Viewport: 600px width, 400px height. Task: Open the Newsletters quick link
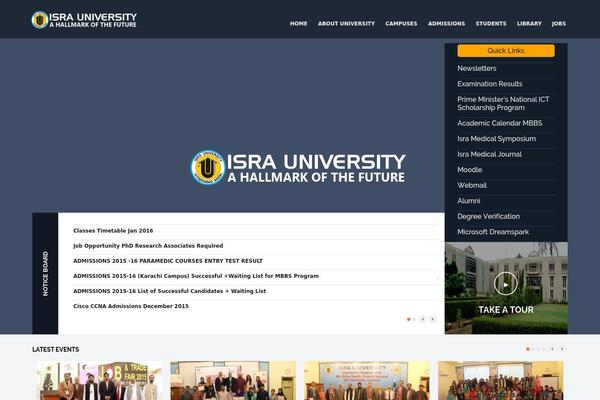(477, 69)
